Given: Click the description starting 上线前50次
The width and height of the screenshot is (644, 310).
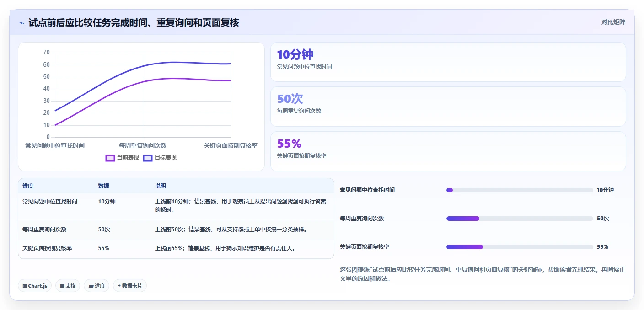Looking at the screenshot, I should click(231, 230).
